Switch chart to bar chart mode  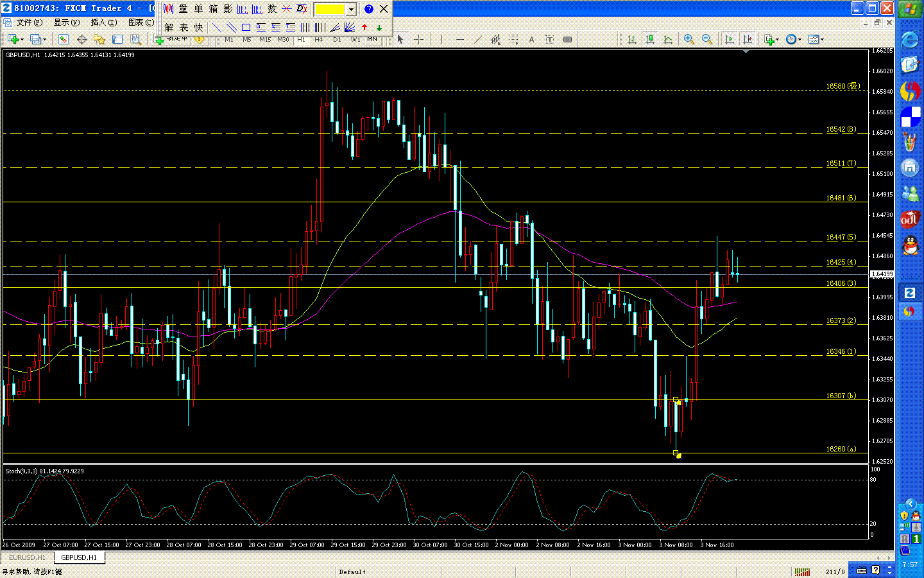(632, 39)
